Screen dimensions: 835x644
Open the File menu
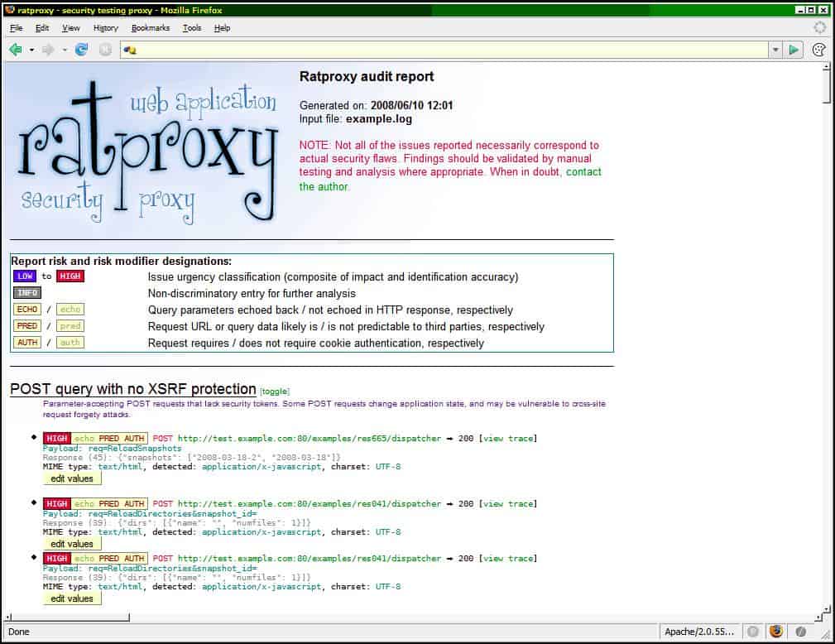(16, 27)
